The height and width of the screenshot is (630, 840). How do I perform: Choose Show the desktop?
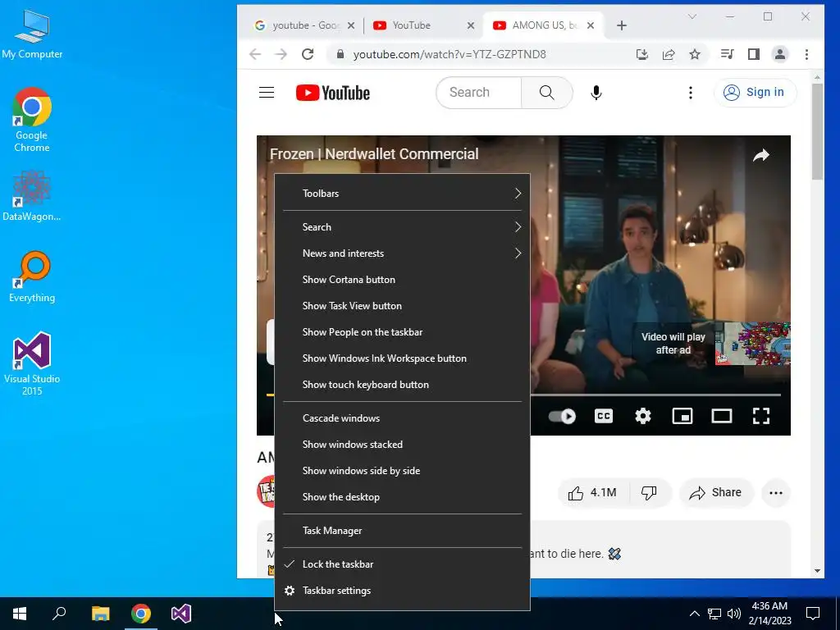[x=402, y=497]
